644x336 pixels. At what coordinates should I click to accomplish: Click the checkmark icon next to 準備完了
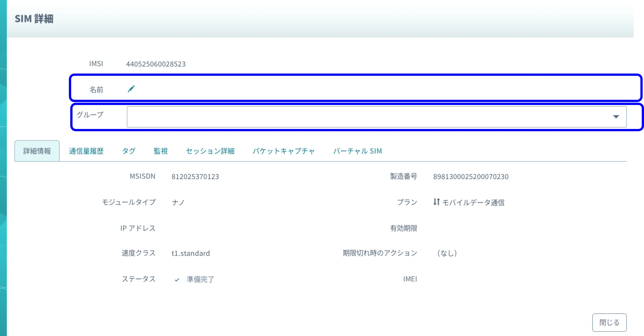pyautogui.click(x=177, y=280)
